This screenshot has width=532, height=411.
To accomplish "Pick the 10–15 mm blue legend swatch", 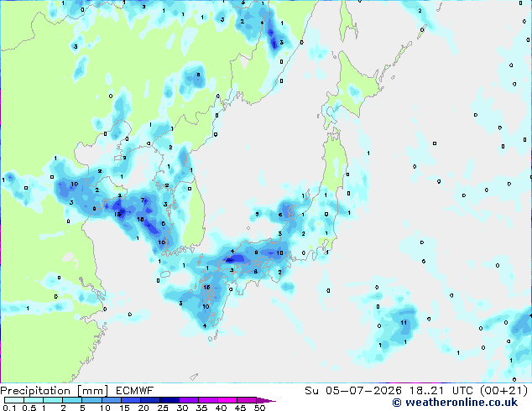I will (111, 400).
